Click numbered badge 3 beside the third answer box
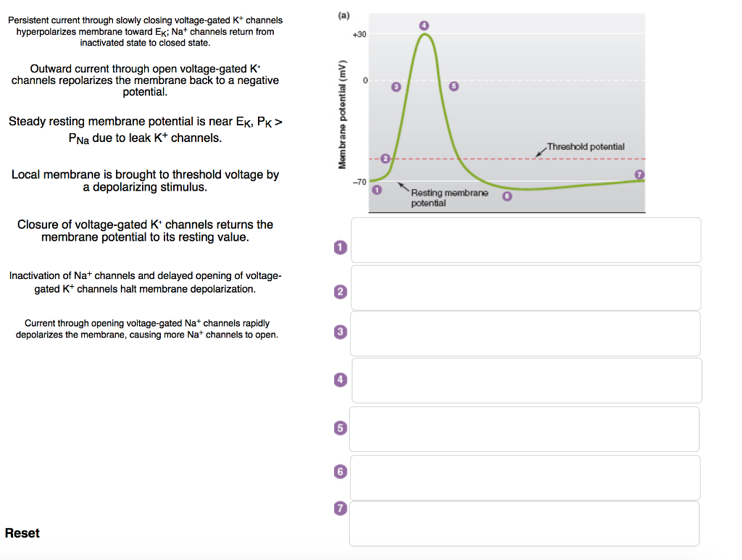742x560 pixels. click(338, 332)
